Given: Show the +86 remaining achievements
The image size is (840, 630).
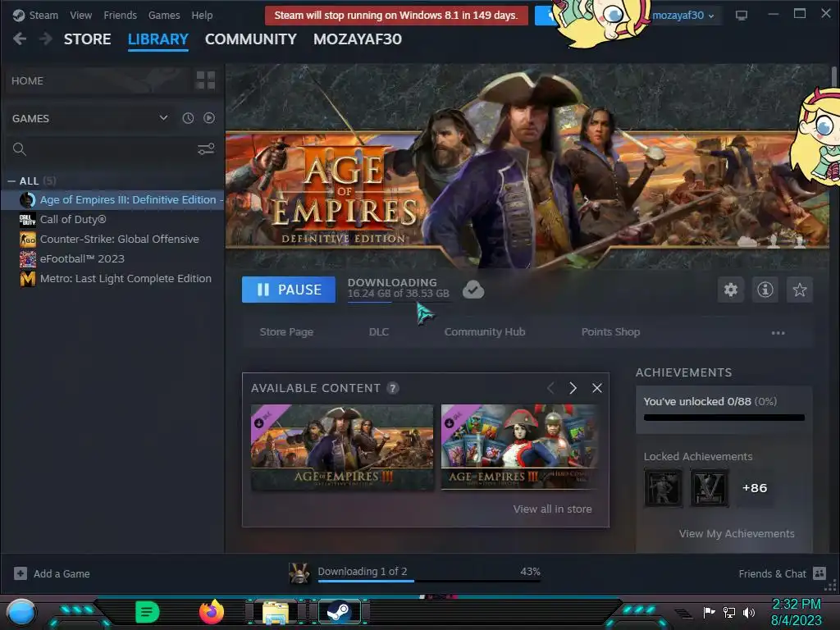Looking at the screenshot, I should click(x=755, y=488).
